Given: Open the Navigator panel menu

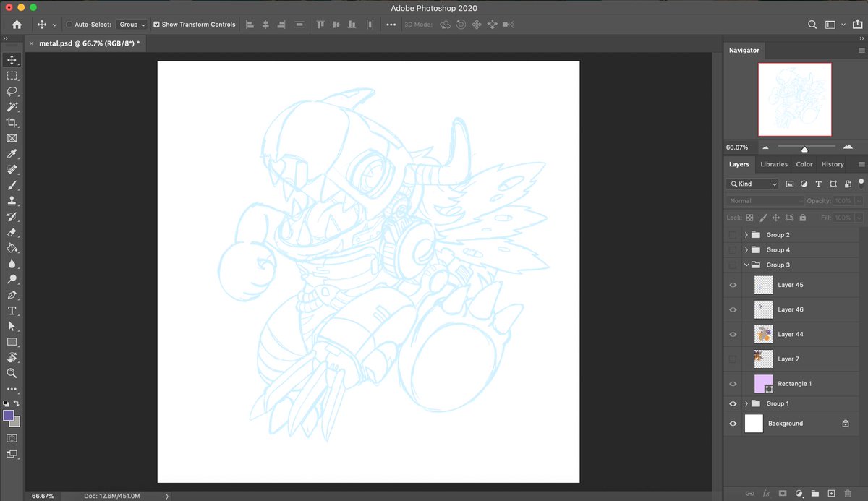Looking at the screenshot, I should point(861,51).
